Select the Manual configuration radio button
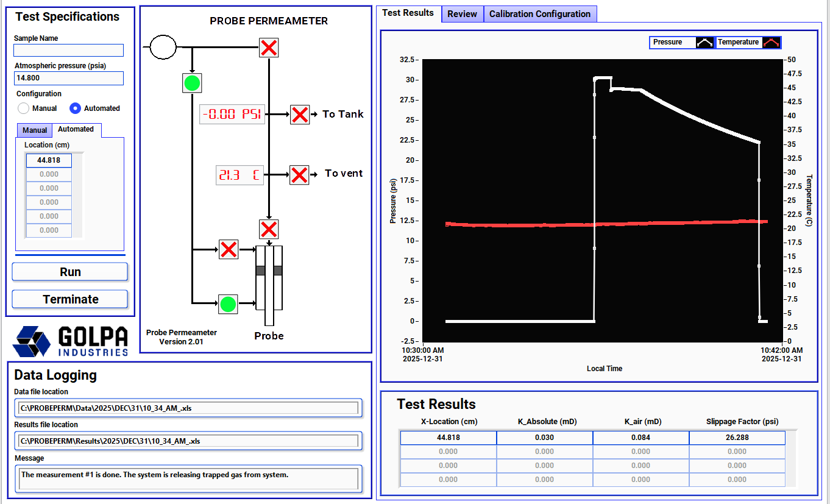Image resolution: width=830 pixels, height=504 pixels. [24, 108]
